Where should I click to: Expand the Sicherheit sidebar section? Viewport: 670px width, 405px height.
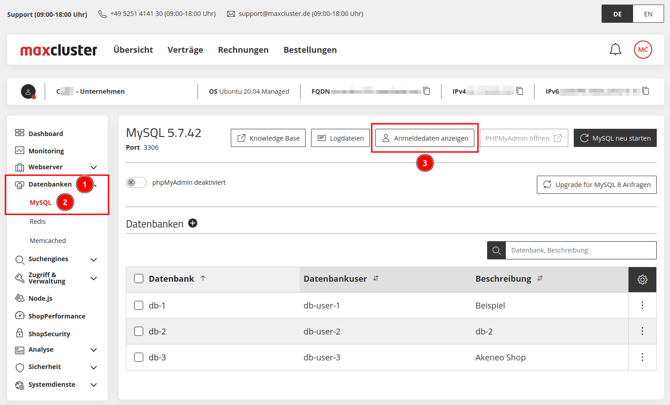[94, 367]
